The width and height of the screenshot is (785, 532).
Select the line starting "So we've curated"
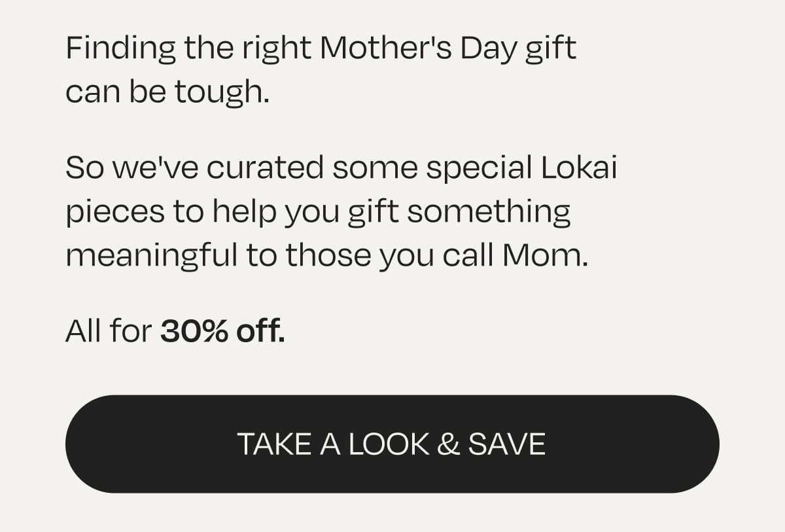[341, 168]
